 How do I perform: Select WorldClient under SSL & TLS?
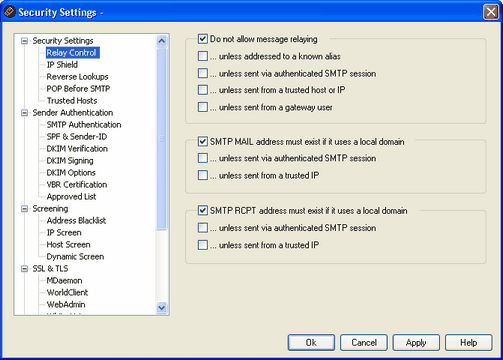pos(67,293)
